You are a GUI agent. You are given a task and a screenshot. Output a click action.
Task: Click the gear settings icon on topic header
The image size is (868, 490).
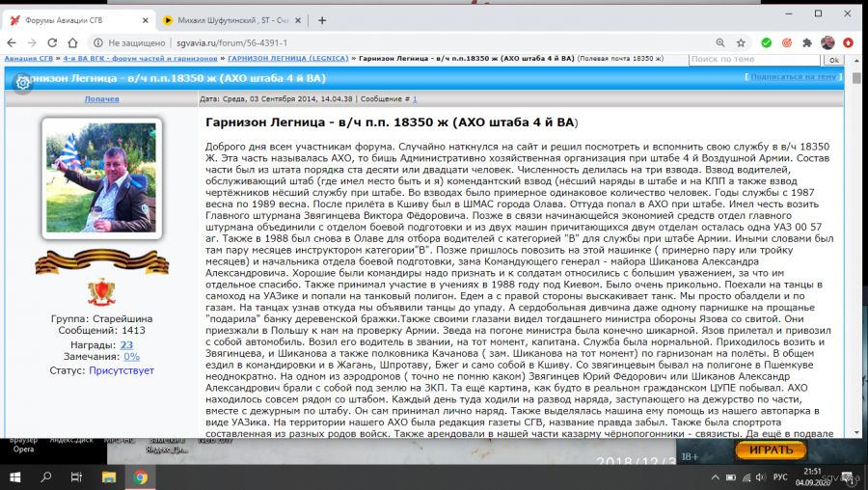pyautogui.click(x=23, y=83)
